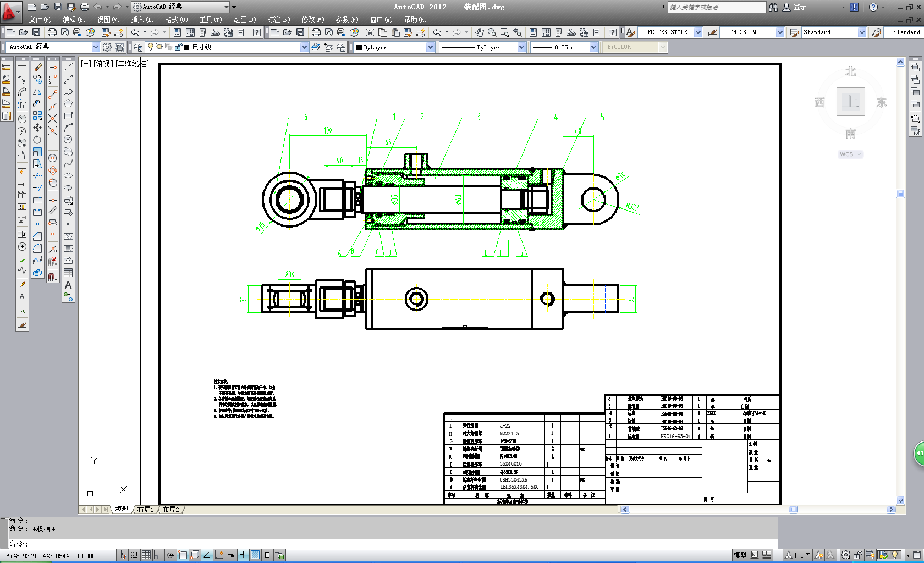Click the 登录 sign-in button
Image resolution: width=924 pixels, height=563 pixels.
point(795,7)
